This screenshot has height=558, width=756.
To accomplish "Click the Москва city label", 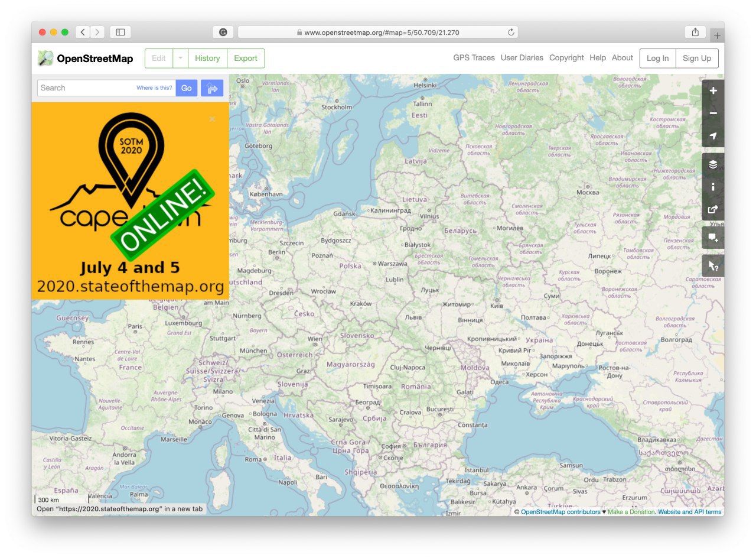I will 588,193.
